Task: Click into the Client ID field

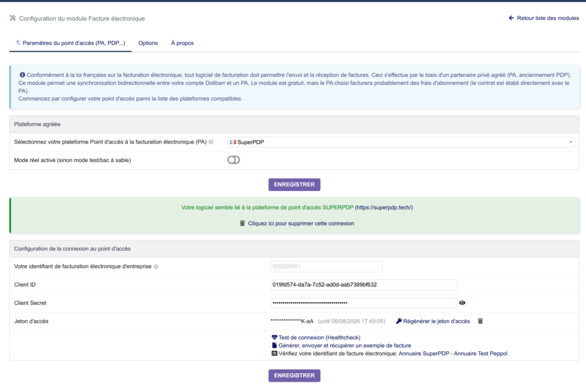Action: [363, 285]
